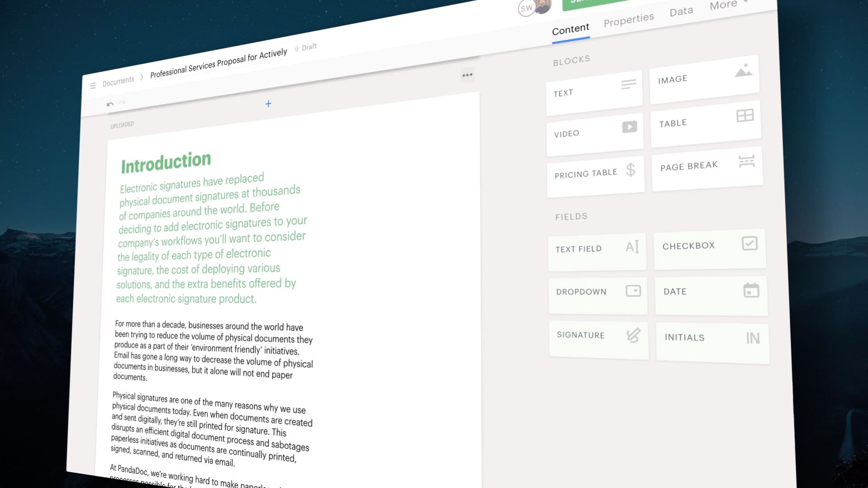This screenshot has width=868, height=488.
Task: Select the Table block
Action: pyautogui.click(x=706, y=123)
